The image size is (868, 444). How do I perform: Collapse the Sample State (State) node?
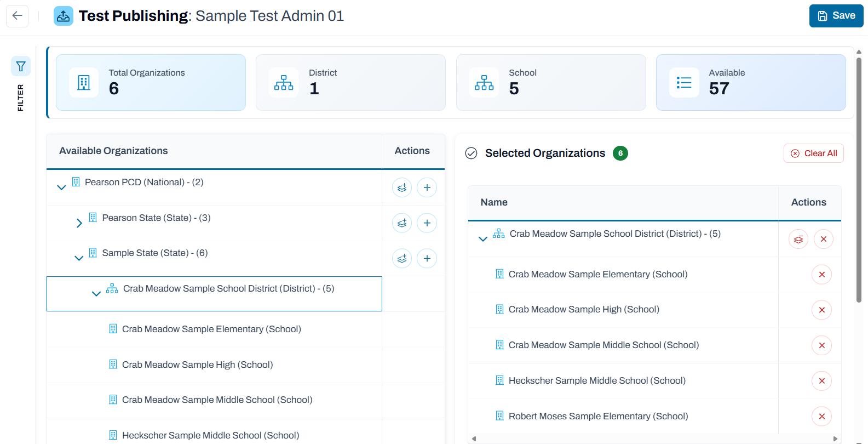point(79,258)
